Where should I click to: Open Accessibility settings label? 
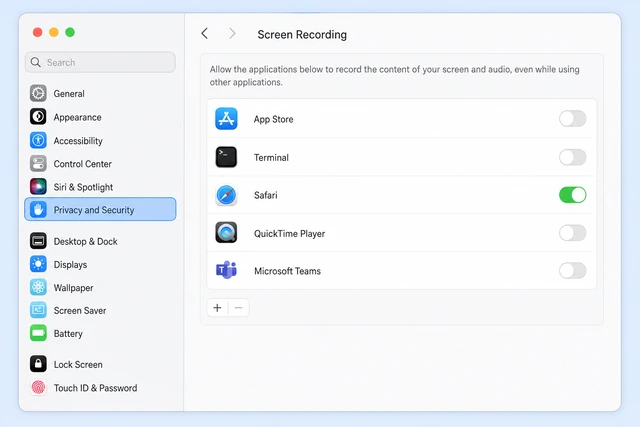[x=78, y=141]
